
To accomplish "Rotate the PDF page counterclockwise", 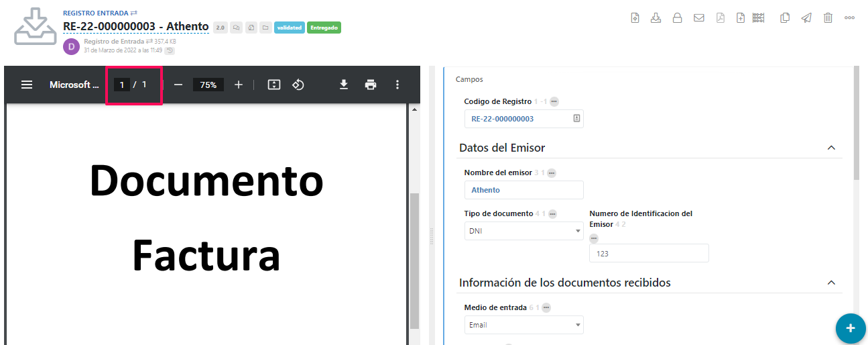I will pos(299,85).
